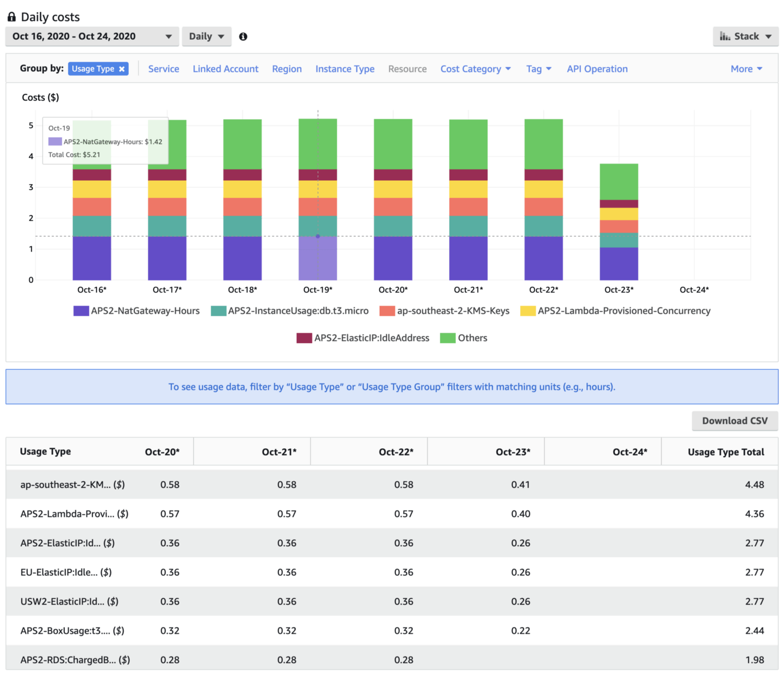The width and height of the screenshot is (784, 676).
Task: Click the info icon beside Daily dropdown
Action: click(x=243, y=36)
